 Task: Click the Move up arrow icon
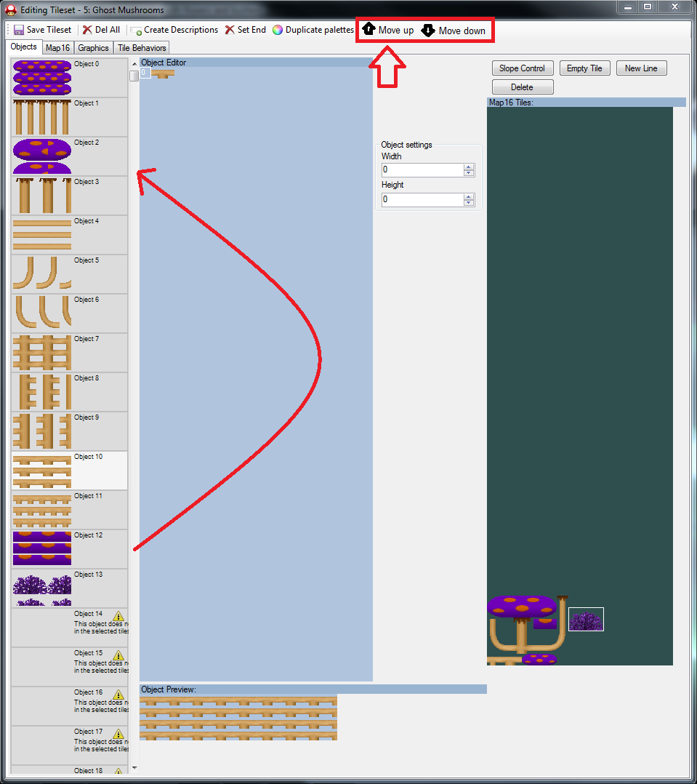[368, 29]
